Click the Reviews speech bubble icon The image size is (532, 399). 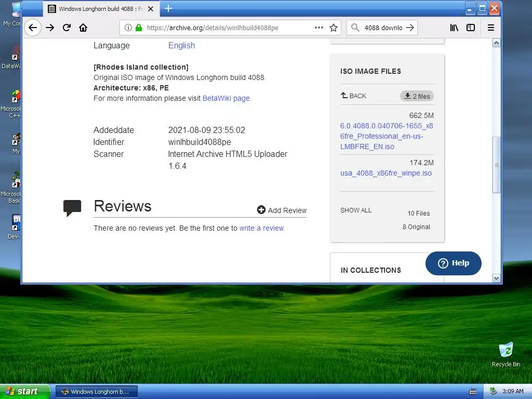[72, 208]
